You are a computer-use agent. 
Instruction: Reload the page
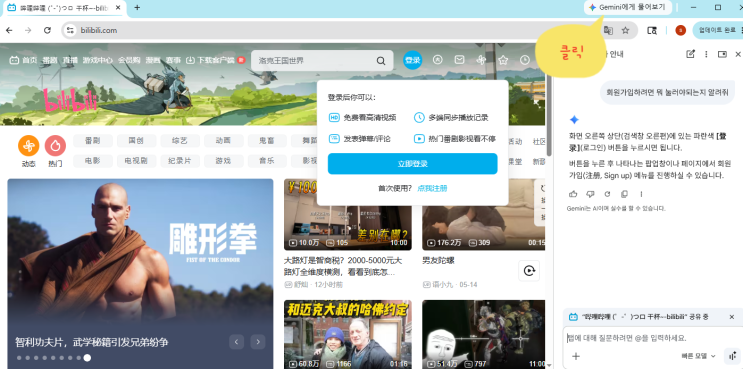point(47,30)
